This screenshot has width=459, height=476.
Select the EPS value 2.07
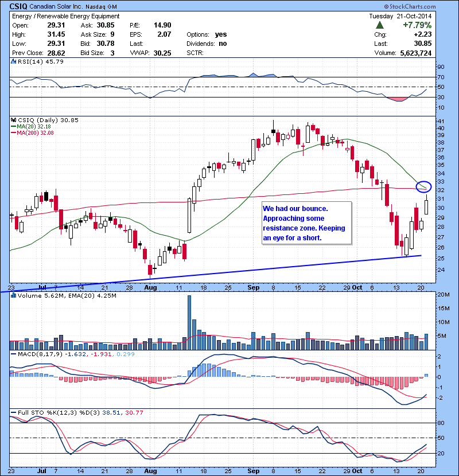tap(164, 34)
